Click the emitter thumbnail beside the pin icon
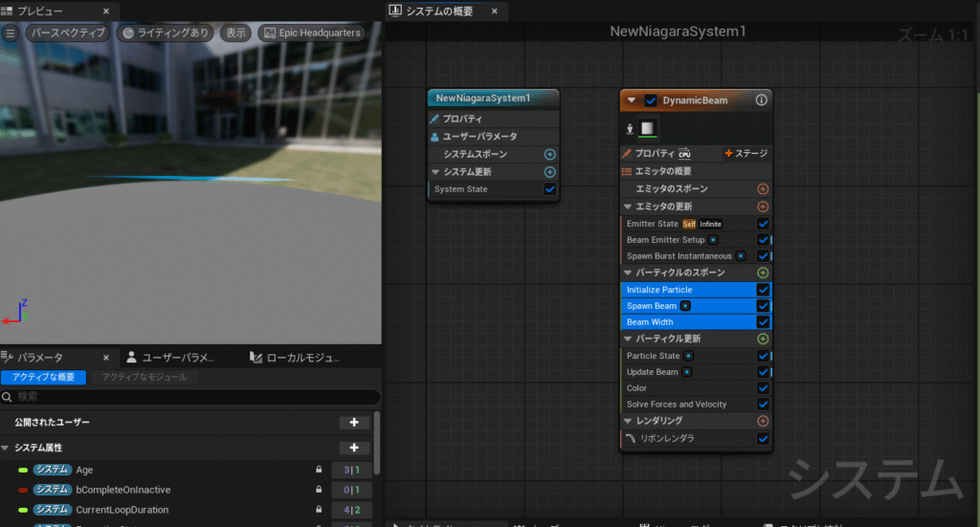Image resolution: width=980 pixels, height=527 pixels. [x=647, y=128]
